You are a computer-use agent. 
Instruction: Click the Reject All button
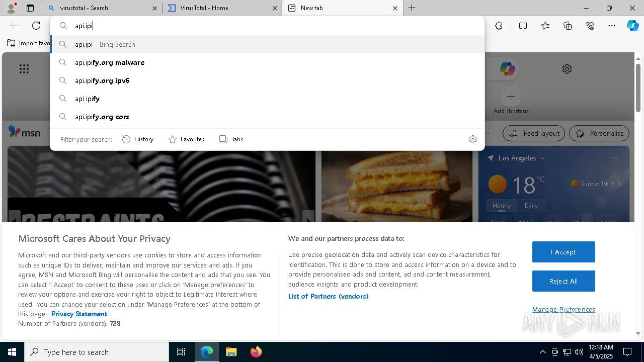(563, 281)
